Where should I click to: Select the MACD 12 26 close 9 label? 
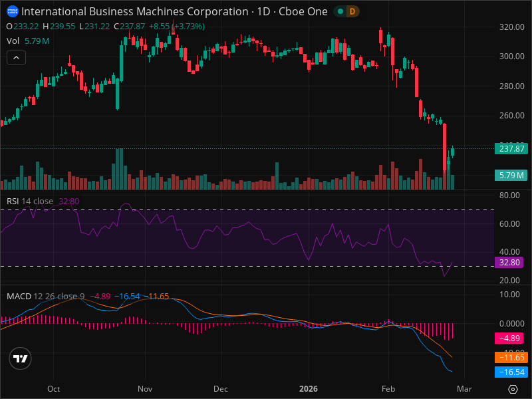[x=45, y=296]
